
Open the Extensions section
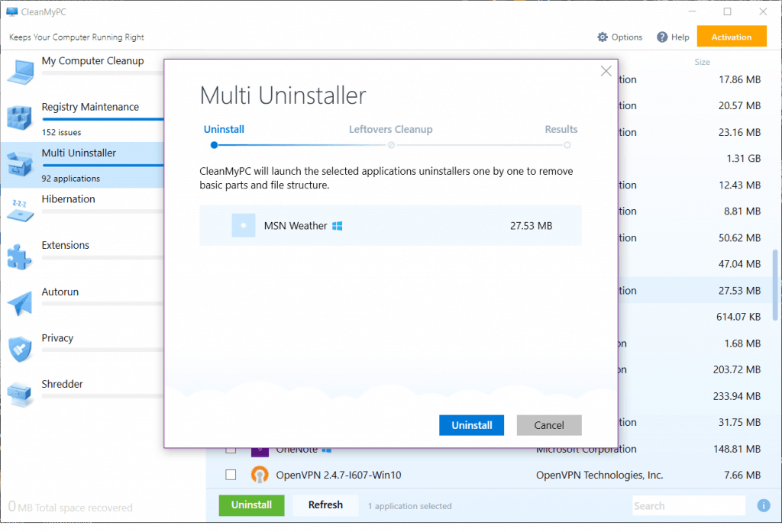coord(66,245)
